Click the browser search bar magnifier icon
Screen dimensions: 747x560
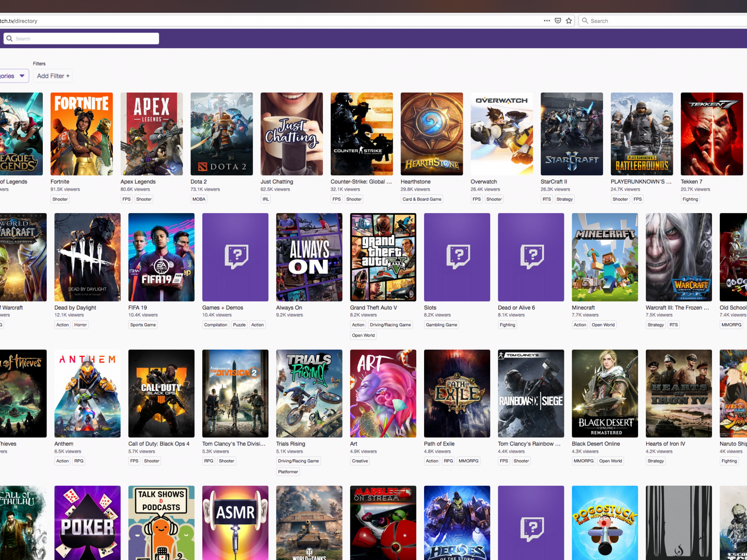[x=585, y=21]
